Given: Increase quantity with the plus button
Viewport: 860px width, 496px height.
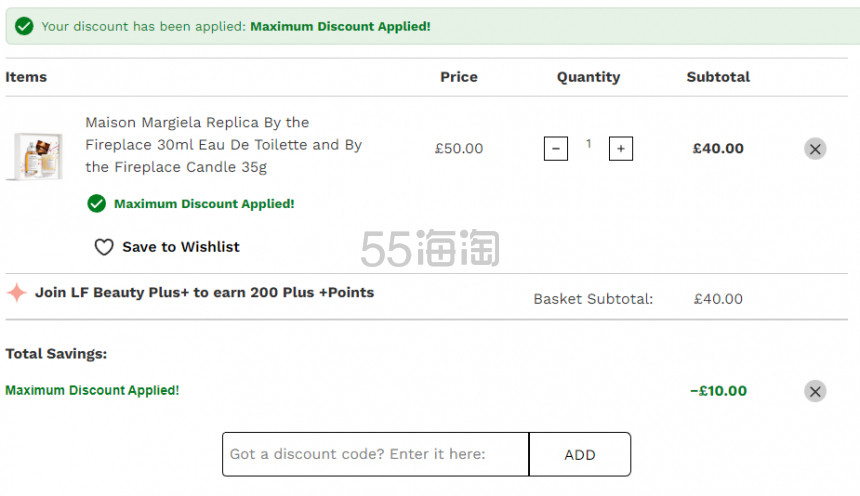Looking at the screenshot, I should tap(621, 149).
